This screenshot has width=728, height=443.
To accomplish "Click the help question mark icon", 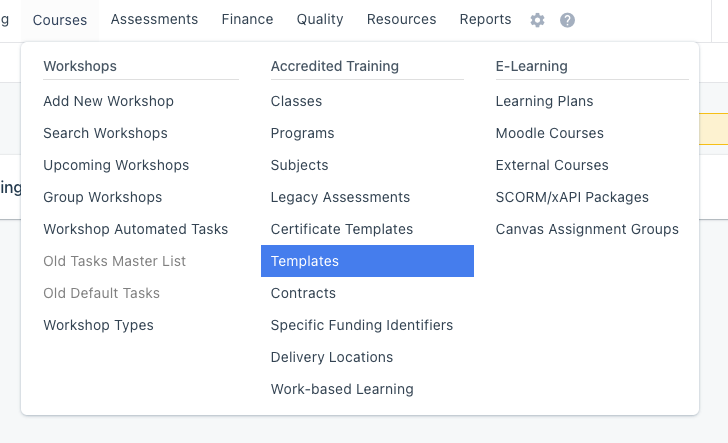I will coord(567,20).
